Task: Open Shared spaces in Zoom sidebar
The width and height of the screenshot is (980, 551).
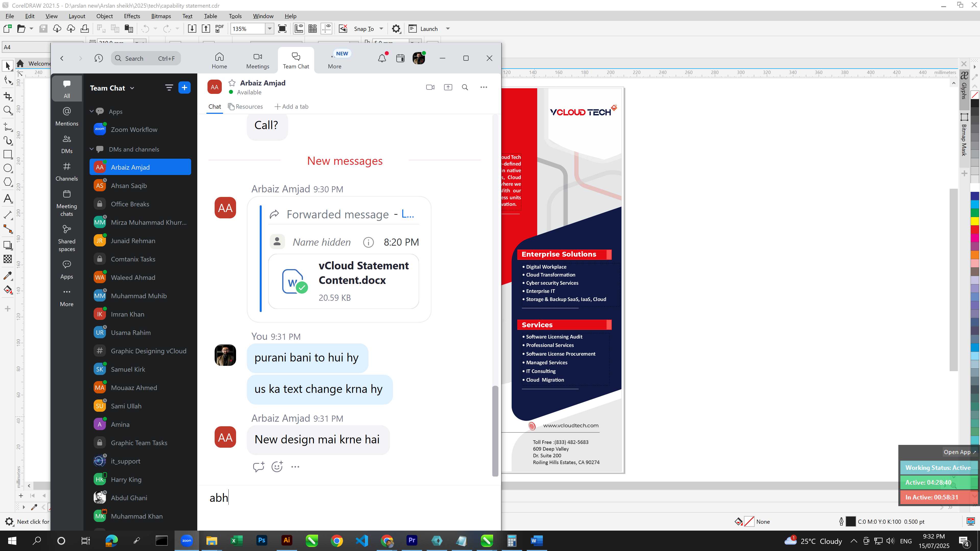Action: coord(67,239)
